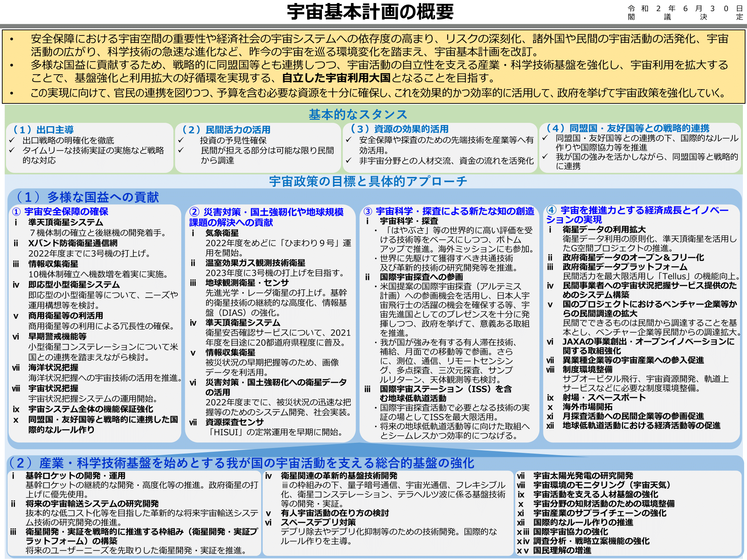
Task: Click the line 投資の予見性確保
Action: (233, 140)
